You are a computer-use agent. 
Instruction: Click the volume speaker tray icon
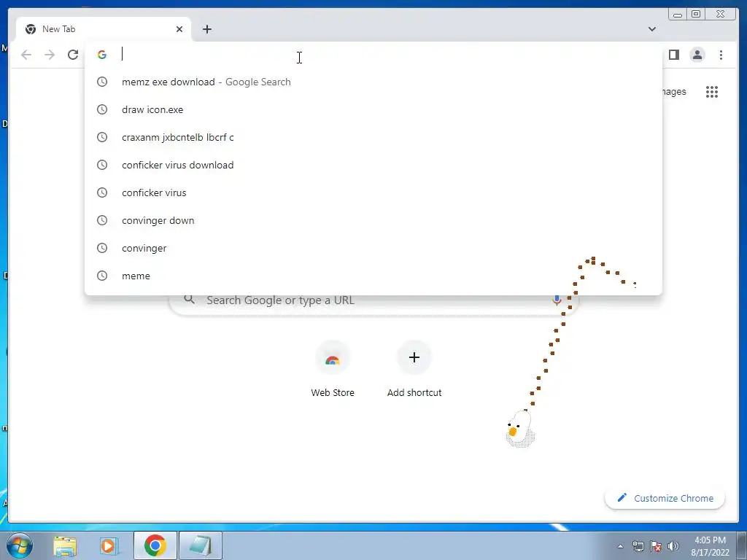click(673, 546)
